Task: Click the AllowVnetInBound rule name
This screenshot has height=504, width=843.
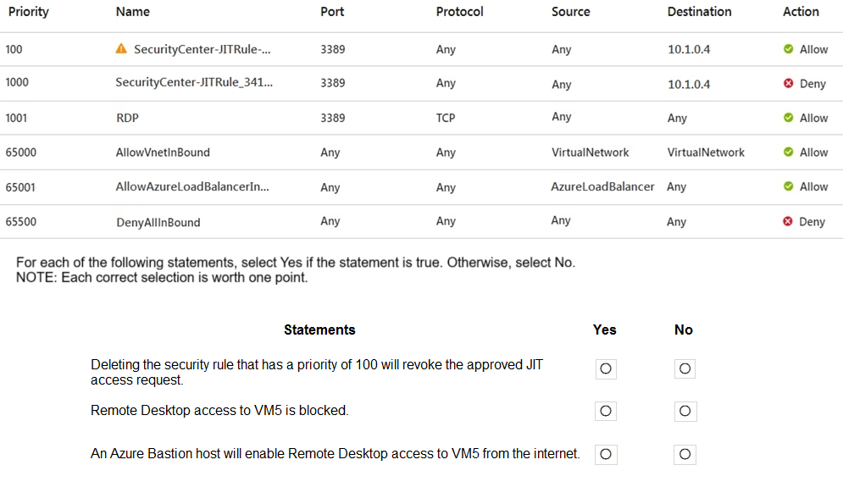Action: click(163, 152)
